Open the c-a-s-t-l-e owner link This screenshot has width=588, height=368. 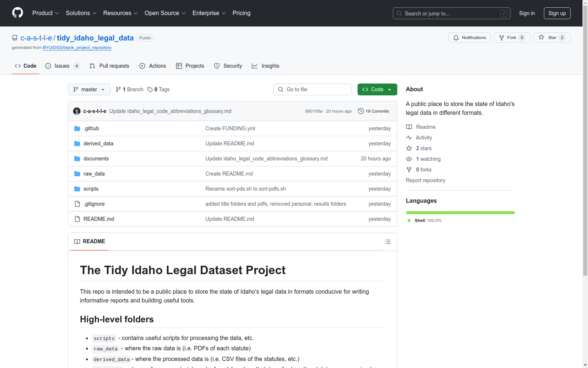(x=36, y=38)
